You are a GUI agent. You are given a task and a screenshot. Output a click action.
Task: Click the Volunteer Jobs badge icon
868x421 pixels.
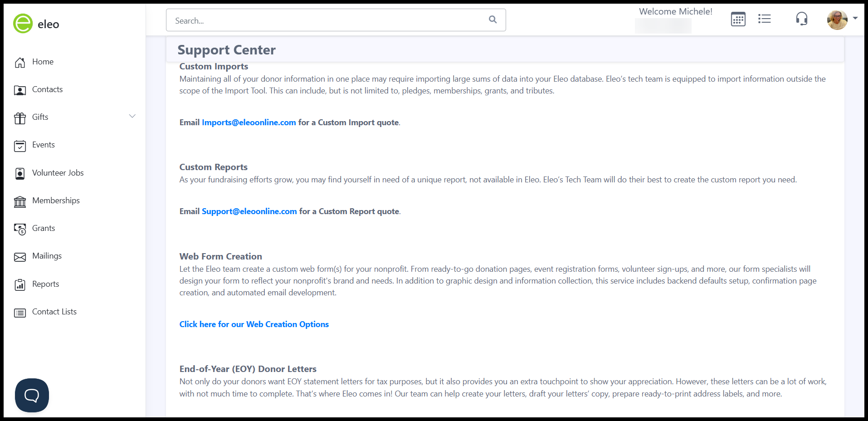coord(20,173)
